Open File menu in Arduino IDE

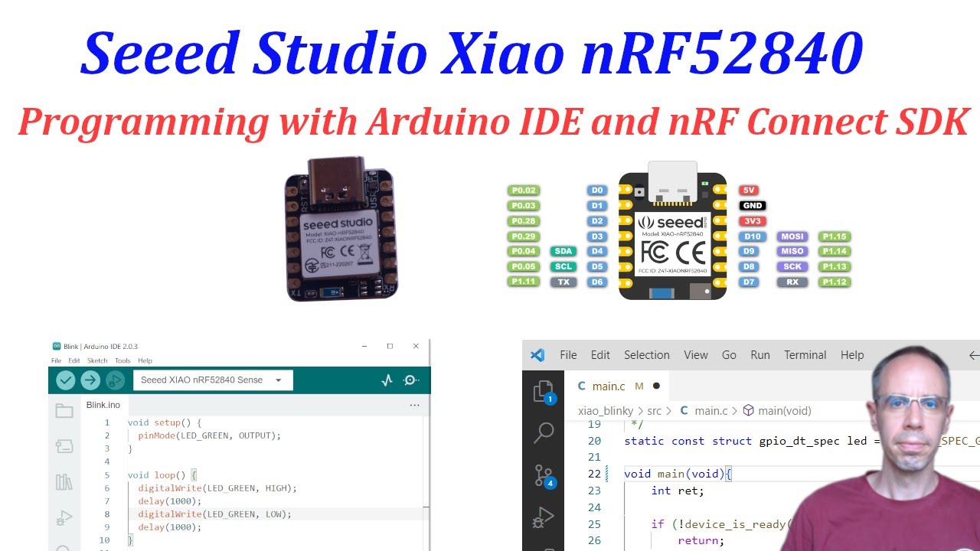click(56, 360)
